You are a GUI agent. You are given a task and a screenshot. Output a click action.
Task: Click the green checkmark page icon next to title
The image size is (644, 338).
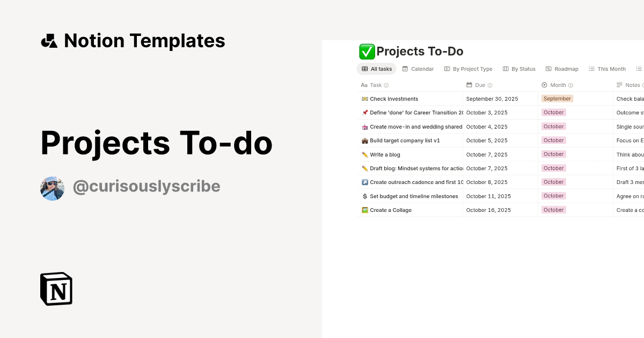coord(367,52)
